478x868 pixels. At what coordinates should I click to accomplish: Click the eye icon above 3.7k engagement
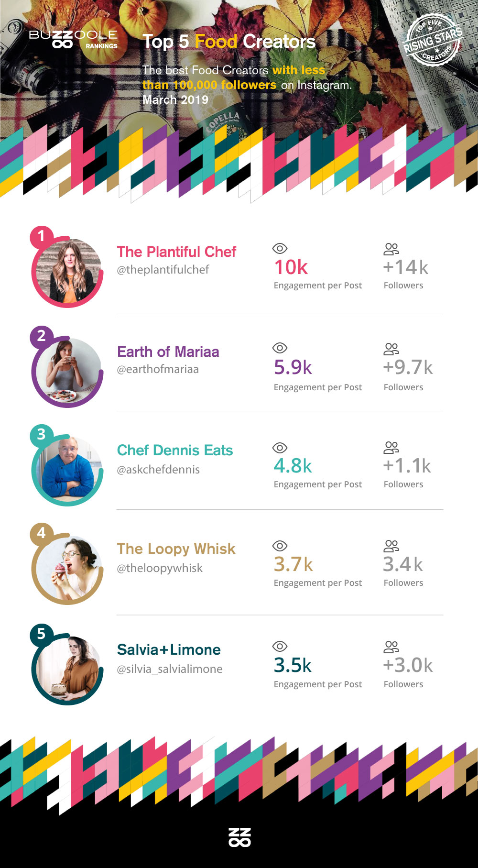coord(280,546)
